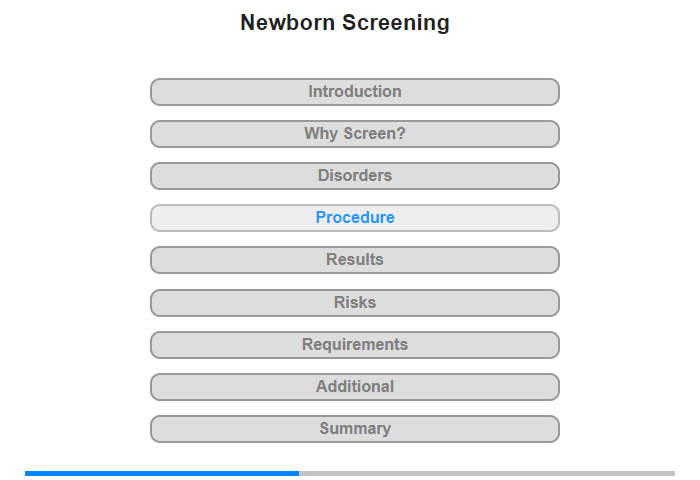700x480 pixels.
Task: Select the blue Procedure text label
Action: 355,217
